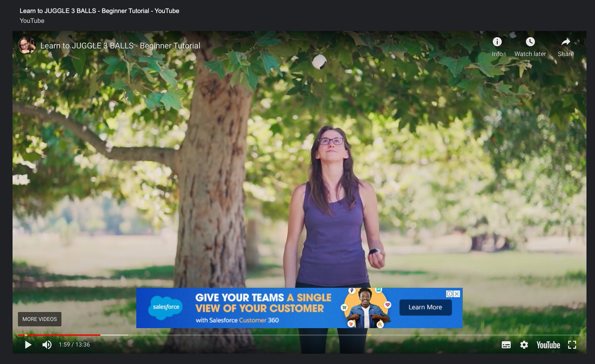Toggle subtitles with the captions icon
The width and height of the screenshot is (595, 364).
coord(506,345)
